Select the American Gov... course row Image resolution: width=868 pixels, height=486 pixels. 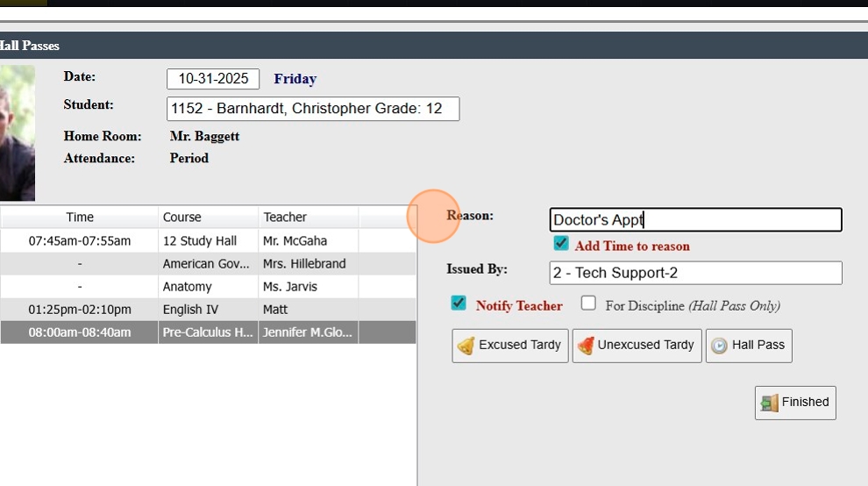tap(208, 264)
